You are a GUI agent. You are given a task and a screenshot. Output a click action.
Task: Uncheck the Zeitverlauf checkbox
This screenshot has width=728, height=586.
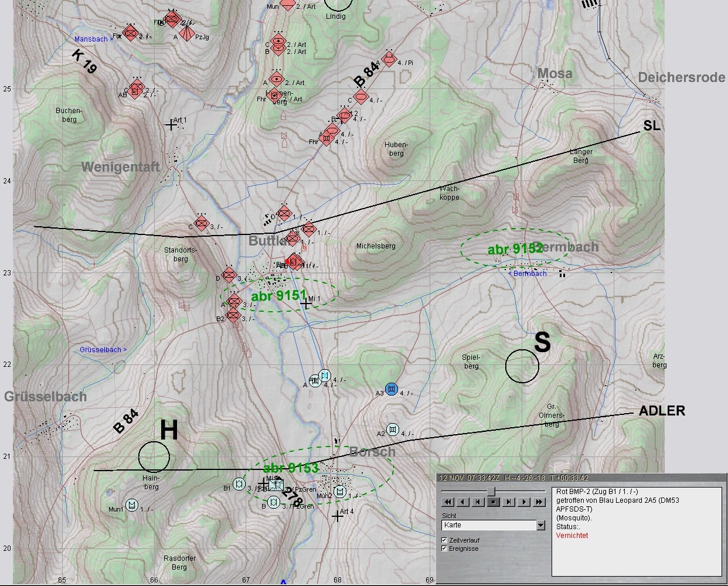click(444, 540)
